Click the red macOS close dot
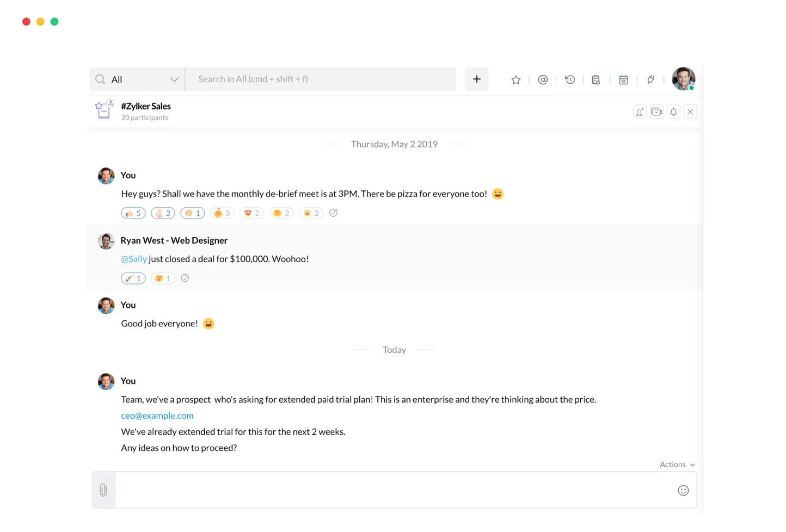Viewport: 786px width, 532px height. [x=26, y=22]
